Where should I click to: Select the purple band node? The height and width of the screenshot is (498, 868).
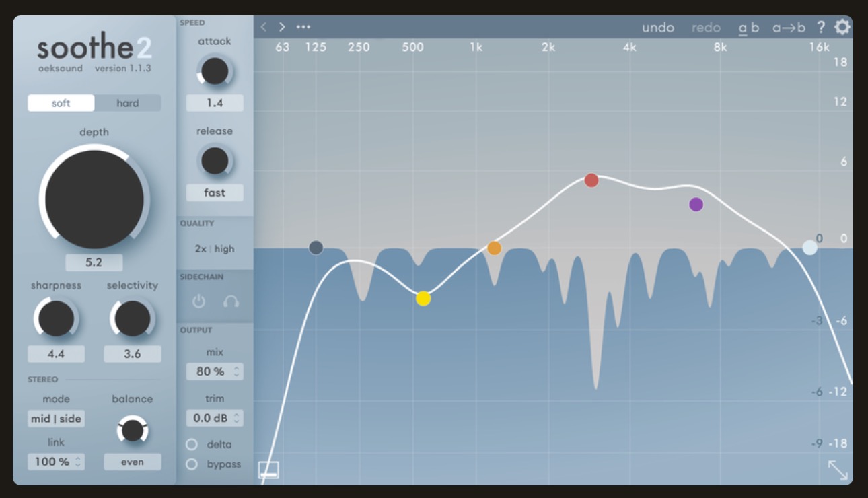click(696, 204)
